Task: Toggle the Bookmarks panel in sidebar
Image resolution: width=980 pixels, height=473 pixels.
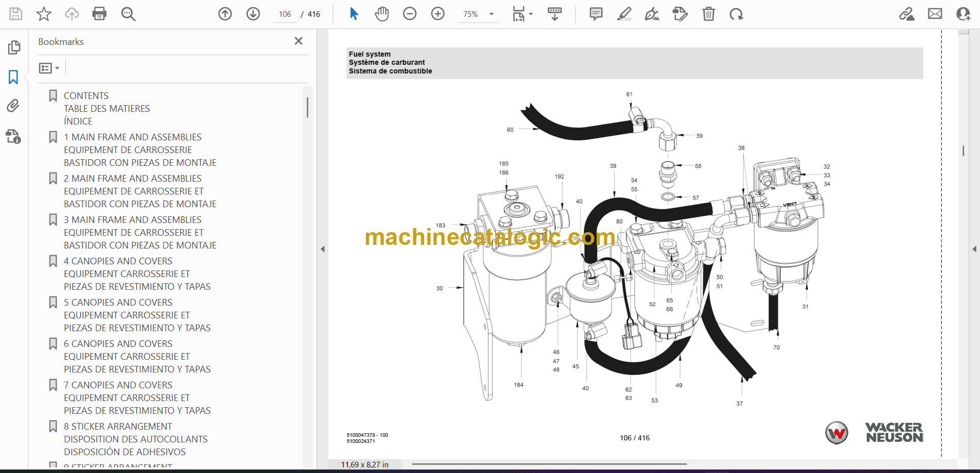Action: pos(13,77)
